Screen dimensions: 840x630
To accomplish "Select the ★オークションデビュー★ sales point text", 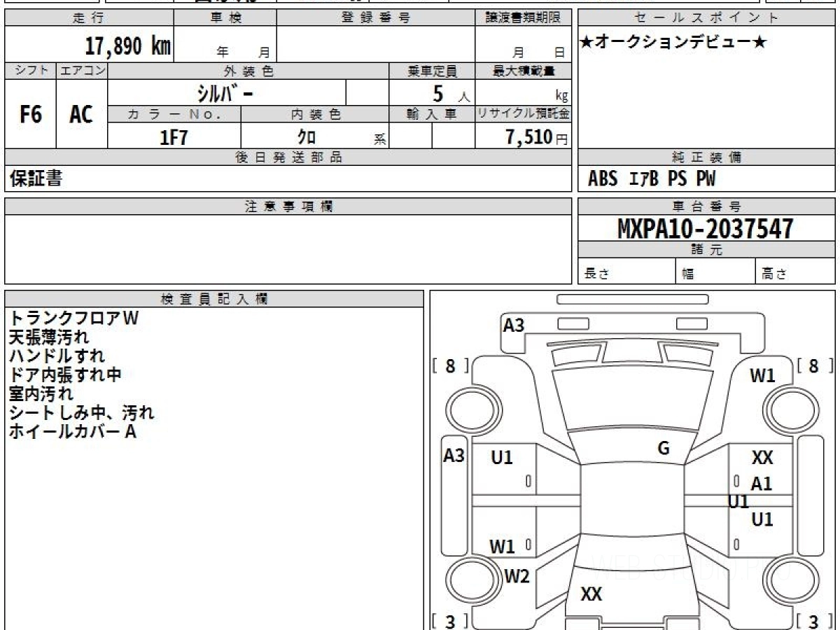I will [673, 43].
